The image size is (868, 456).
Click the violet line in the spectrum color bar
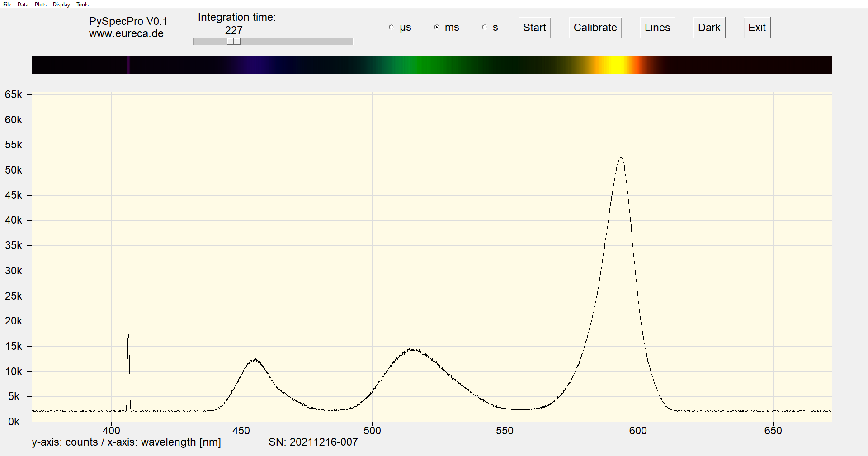click(x=128, y=65)
